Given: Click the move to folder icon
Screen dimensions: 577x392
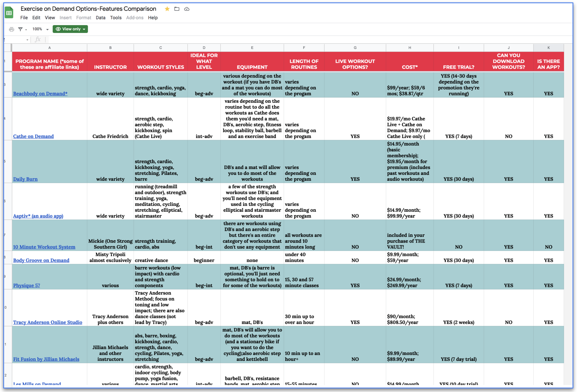Looking at the screenshot, I should click(177, 9).
